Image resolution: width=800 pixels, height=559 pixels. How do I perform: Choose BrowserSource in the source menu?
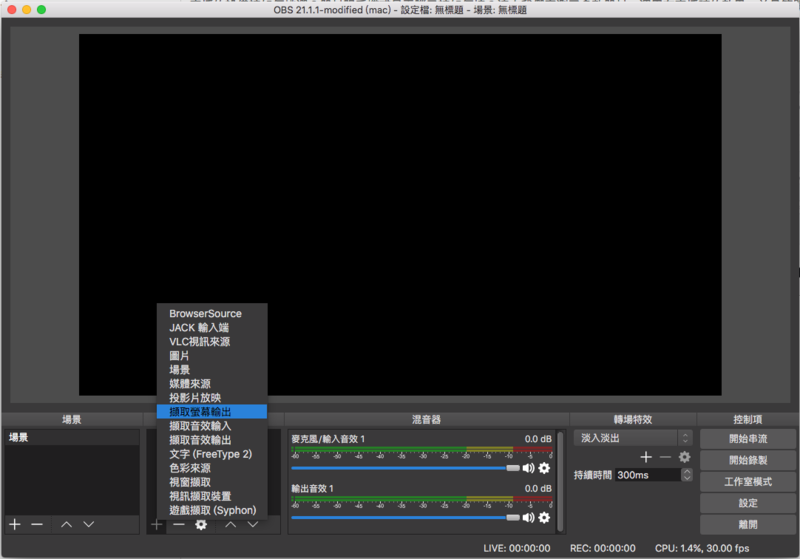point(205,314)
